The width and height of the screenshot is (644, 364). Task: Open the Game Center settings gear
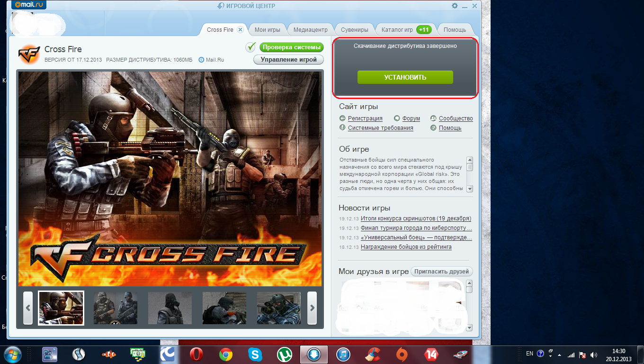(455, 6)
